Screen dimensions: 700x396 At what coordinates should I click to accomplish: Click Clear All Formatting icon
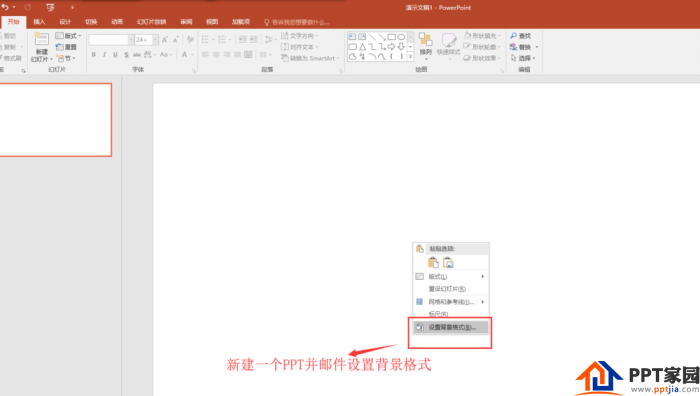coord(190,40)
